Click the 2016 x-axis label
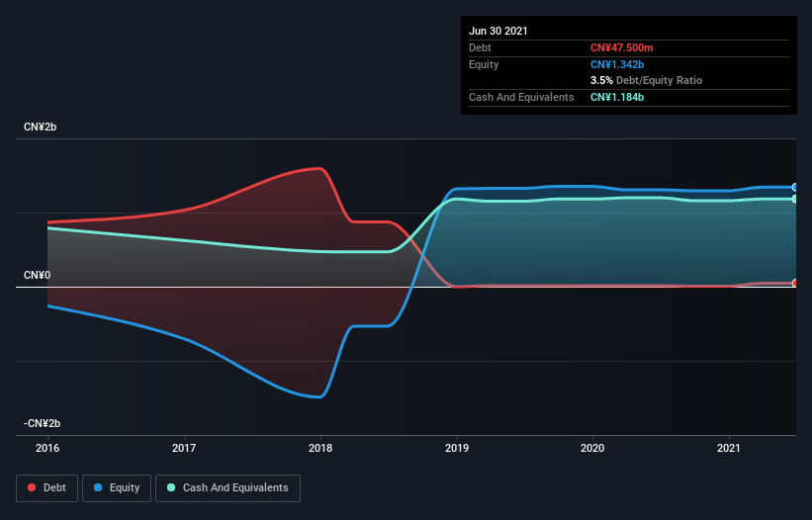The image size is (812, 520). [x=47, y=448]
